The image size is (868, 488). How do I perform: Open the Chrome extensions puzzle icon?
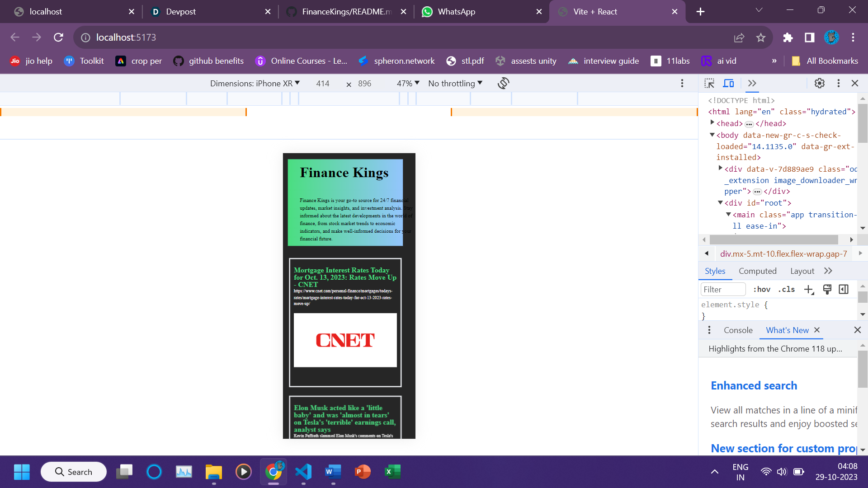coord(788,38)
